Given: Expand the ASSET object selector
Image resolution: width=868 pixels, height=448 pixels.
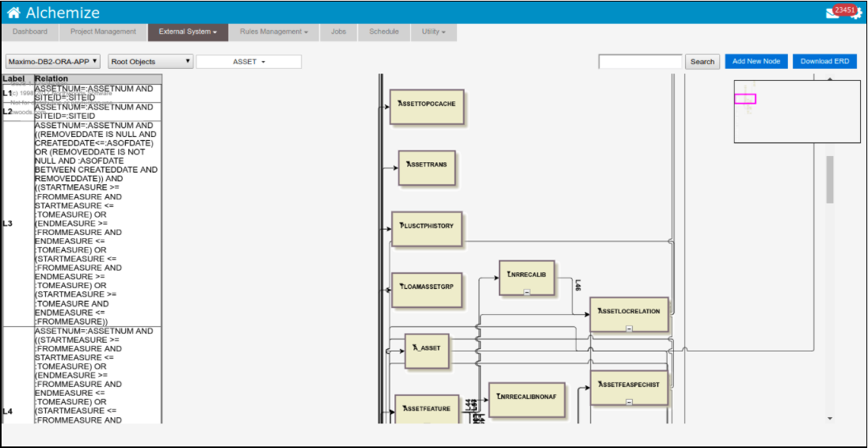Looking at the screenshot, I should (x=249, y=62).
